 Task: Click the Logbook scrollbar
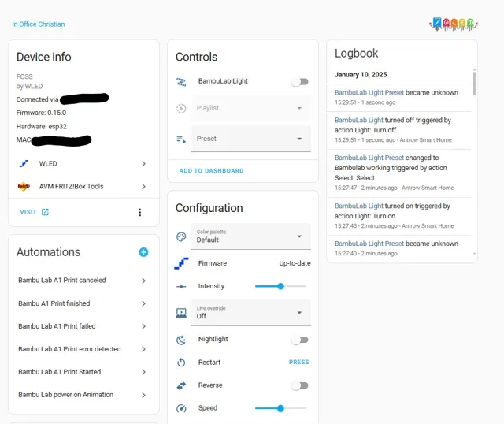coord(474,83)
